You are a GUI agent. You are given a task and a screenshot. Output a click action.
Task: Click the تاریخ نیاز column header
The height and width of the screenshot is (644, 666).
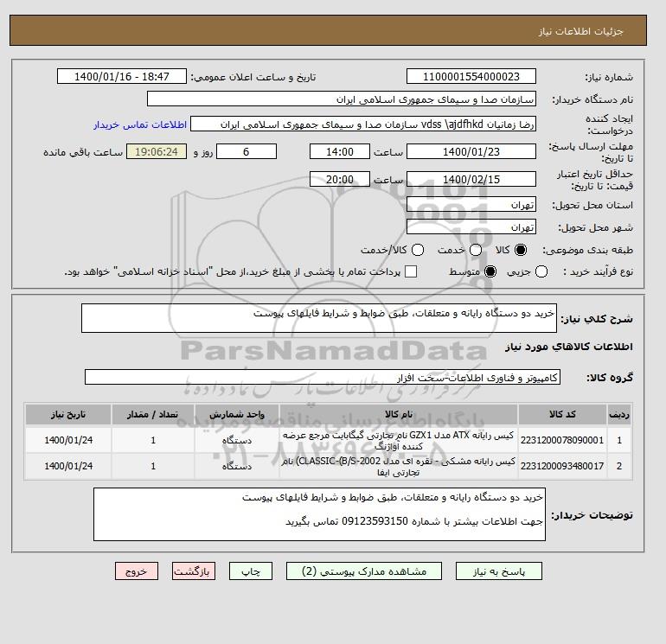point(68,414)
